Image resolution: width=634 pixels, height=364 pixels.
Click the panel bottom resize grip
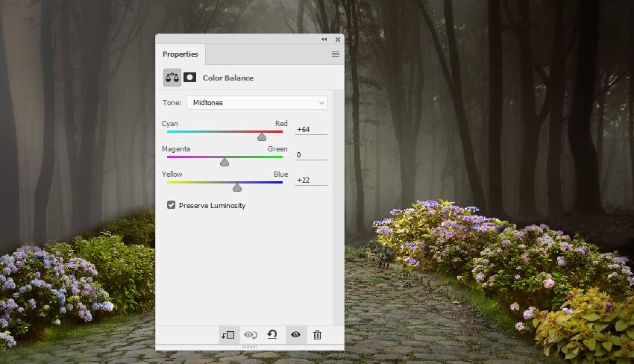coord(249,347)
